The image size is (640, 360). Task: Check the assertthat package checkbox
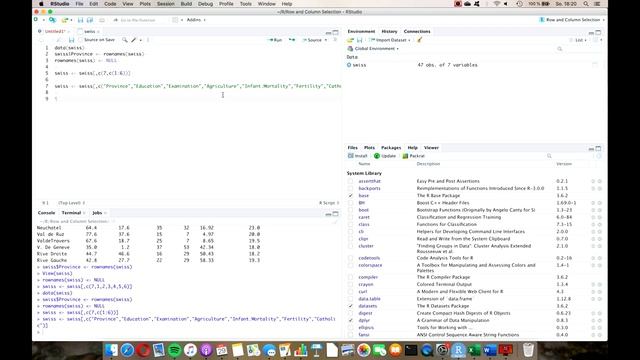(x=350, y=181)
